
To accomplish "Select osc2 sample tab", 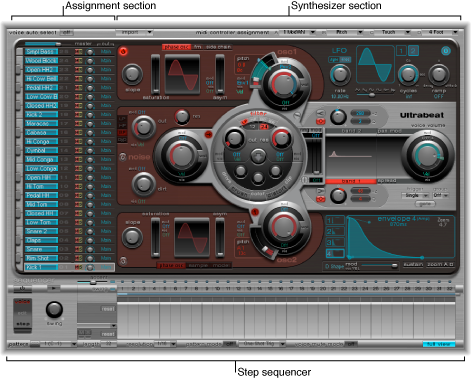I will coord(198,265).
